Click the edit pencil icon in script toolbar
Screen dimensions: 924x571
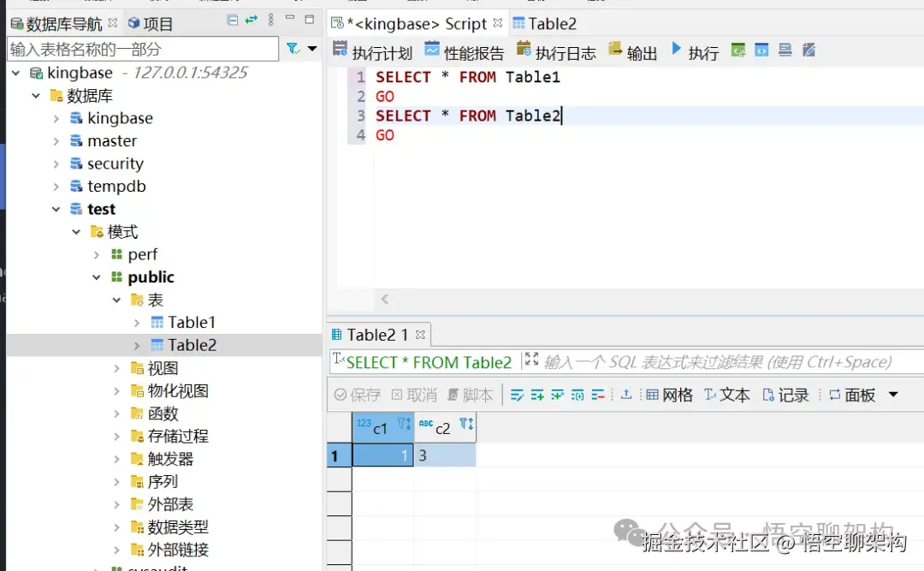click(x=809, y=51)
